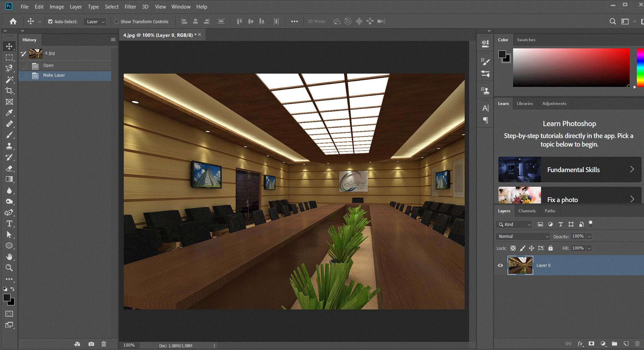The height and width of the screenshot is (350, 644).
Task: Select the Magic Wand tool
Action: (x=9, y=80)
